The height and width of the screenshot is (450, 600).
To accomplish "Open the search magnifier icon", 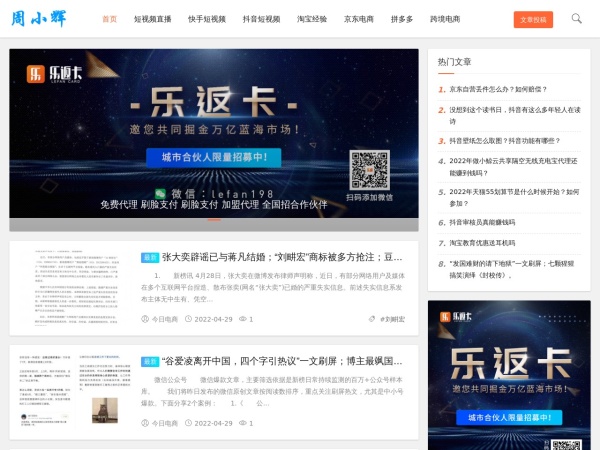I will point(577,18).
